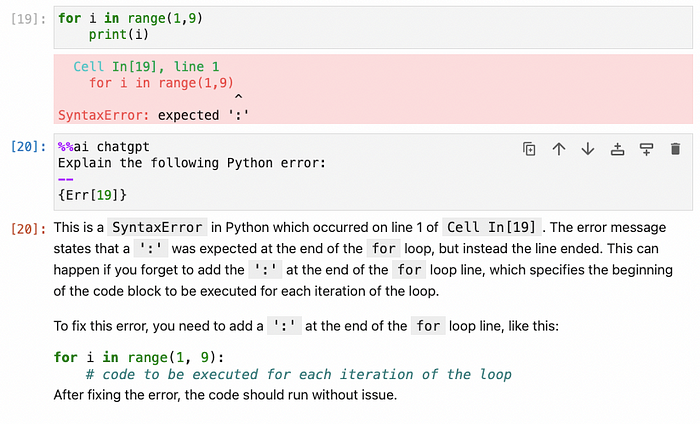The height and width of the screenshot is (424, 700).
Task: Click the [19] input prompt label
Action: click(28, 19)
